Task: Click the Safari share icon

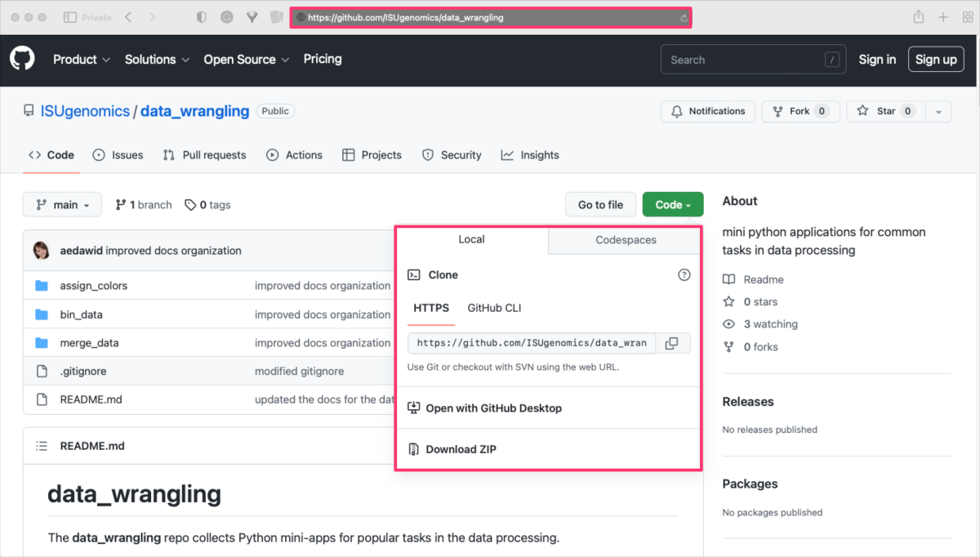Action: coord(919,17)
